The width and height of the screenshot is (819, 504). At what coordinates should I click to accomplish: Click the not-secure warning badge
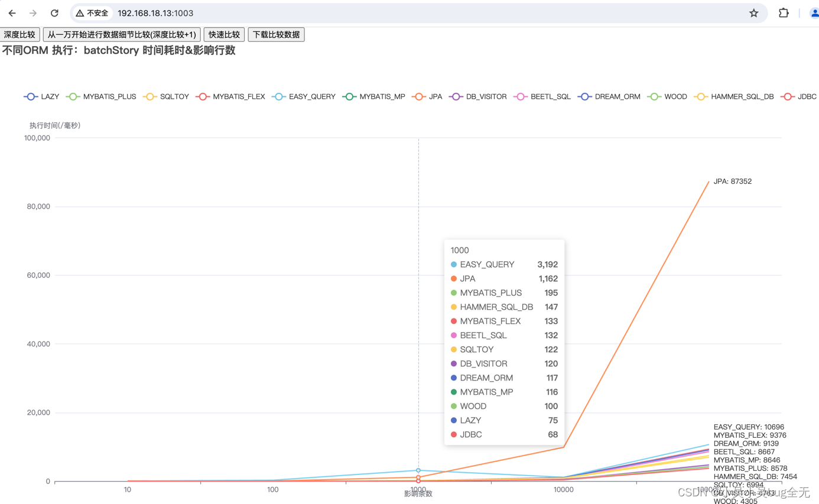(x=92, y=13)
